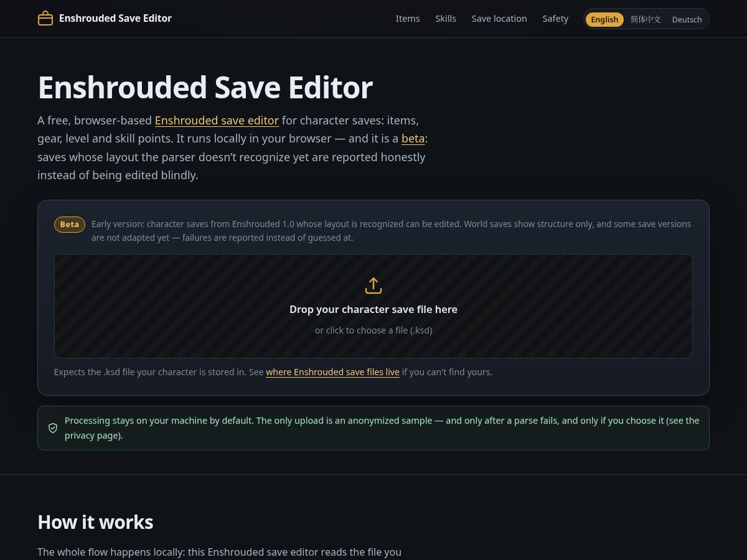The width and height of the screenshot is (747, 560).
Task: Open the Items nav menu
Action: tap(408, 19)
